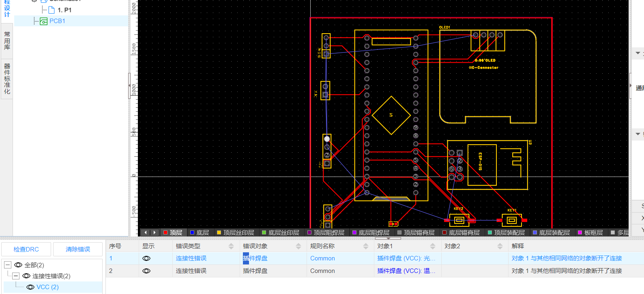This screenshot has width=644, height=294.
Task: Sort by 错误类型 column arrows
Action: tap(231, 246)
